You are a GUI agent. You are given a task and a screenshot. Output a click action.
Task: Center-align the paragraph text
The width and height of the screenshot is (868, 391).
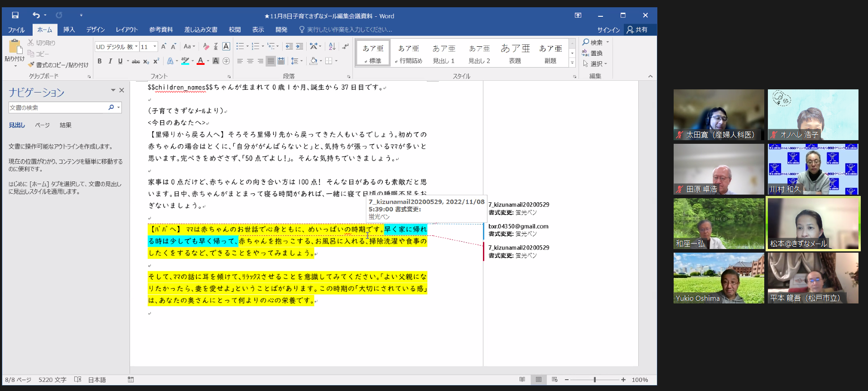pyautogui.click(x=250, y=61)
